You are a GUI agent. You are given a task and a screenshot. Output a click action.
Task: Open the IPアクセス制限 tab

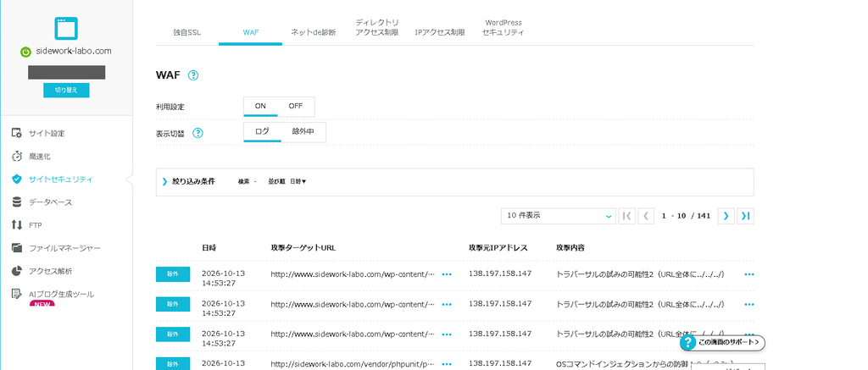click(440, 32)
